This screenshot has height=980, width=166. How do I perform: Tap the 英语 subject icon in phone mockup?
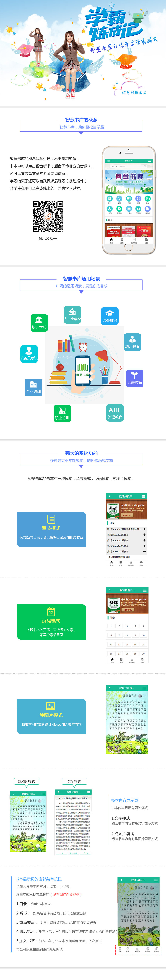point(119,199)
